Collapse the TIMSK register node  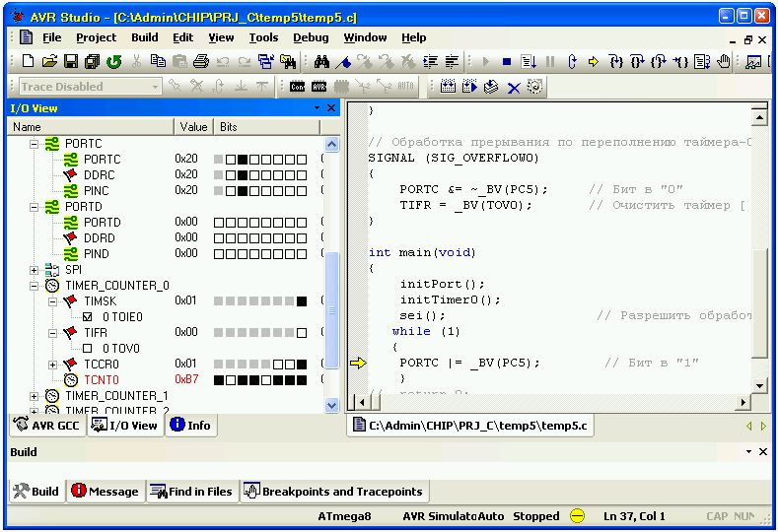pos(52,301)
